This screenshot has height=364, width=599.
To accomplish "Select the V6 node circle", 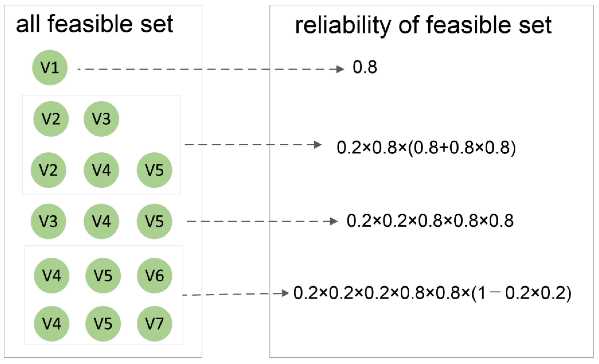I will tap(154, 276).
